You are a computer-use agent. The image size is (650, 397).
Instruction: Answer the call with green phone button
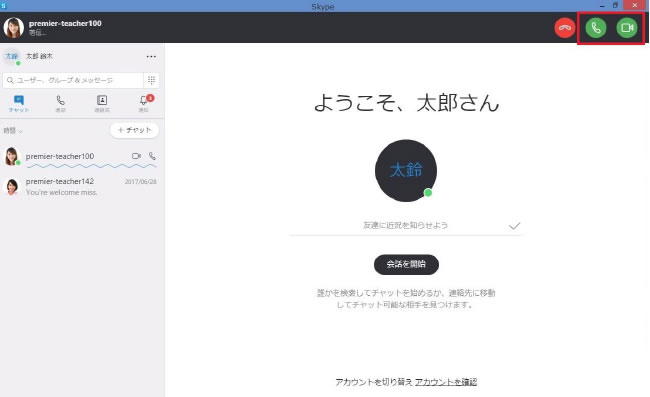(596, 28)
